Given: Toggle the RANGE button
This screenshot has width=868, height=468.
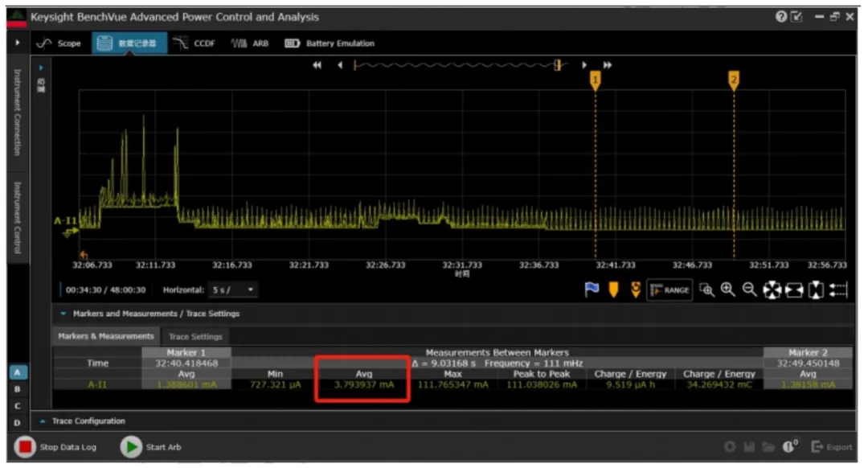Looking at the screenshot, I should (669, 289).
